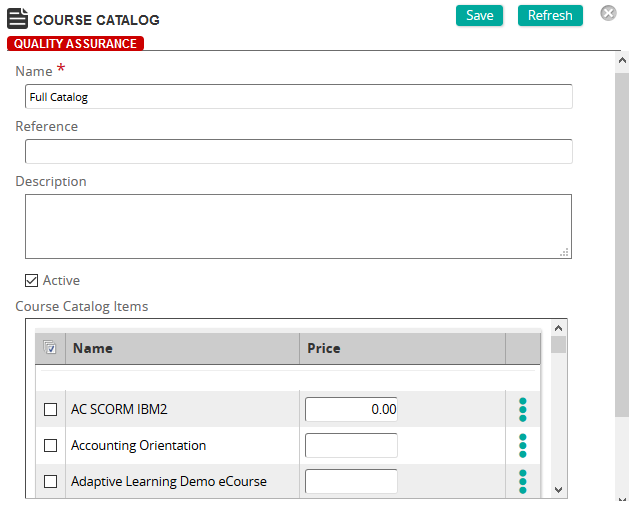Uncheck the Active checkbox
The width and height of the screenshot is (631, 507).
pos(31,280)
